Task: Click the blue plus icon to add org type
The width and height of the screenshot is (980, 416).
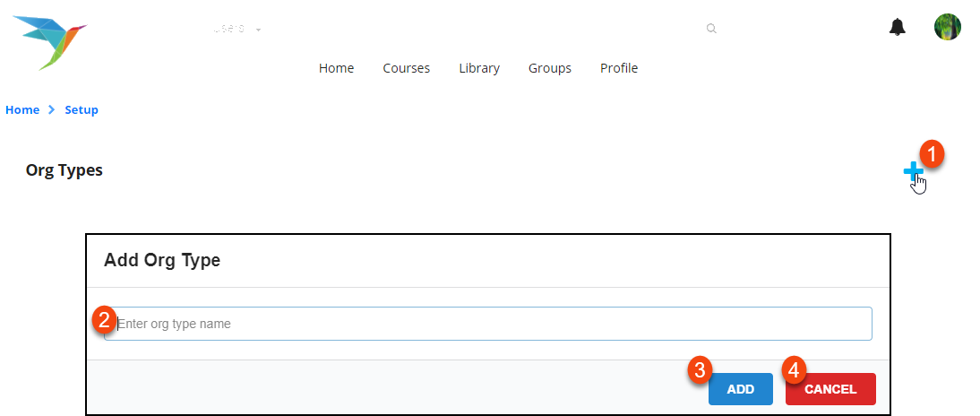Action: (913, 170)
